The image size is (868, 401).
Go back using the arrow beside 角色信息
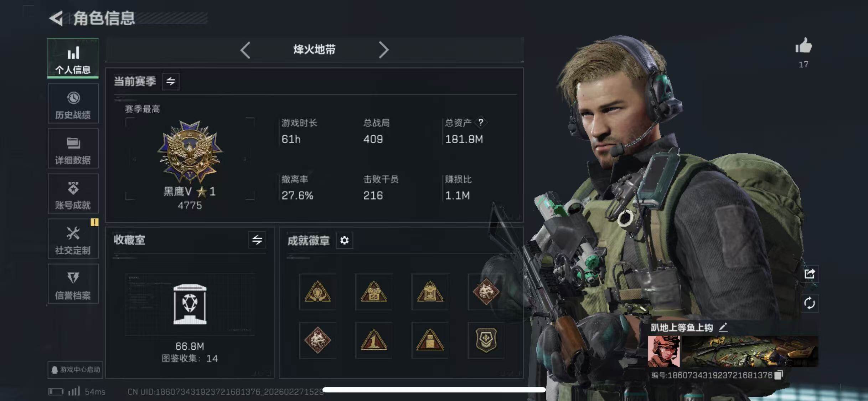pyautogui.click(x=56, y=18)
